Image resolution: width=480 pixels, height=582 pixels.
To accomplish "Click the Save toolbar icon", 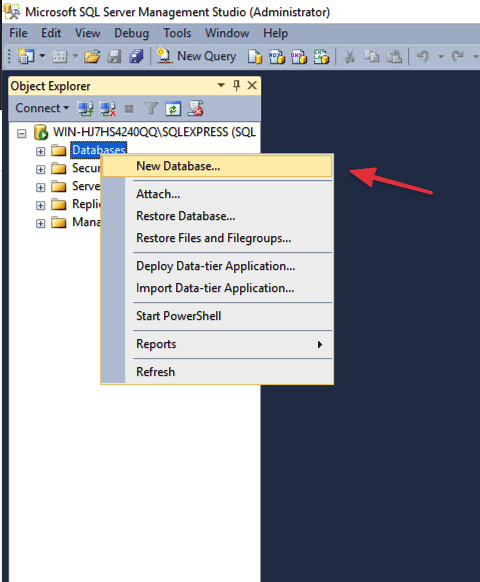I will click(x=114, y=56).
